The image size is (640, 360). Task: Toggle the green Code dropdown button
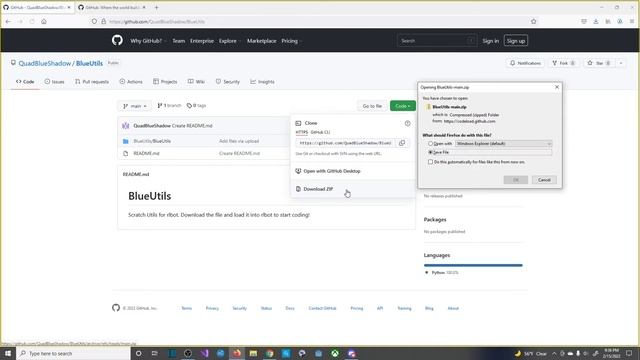click(402, 106)
